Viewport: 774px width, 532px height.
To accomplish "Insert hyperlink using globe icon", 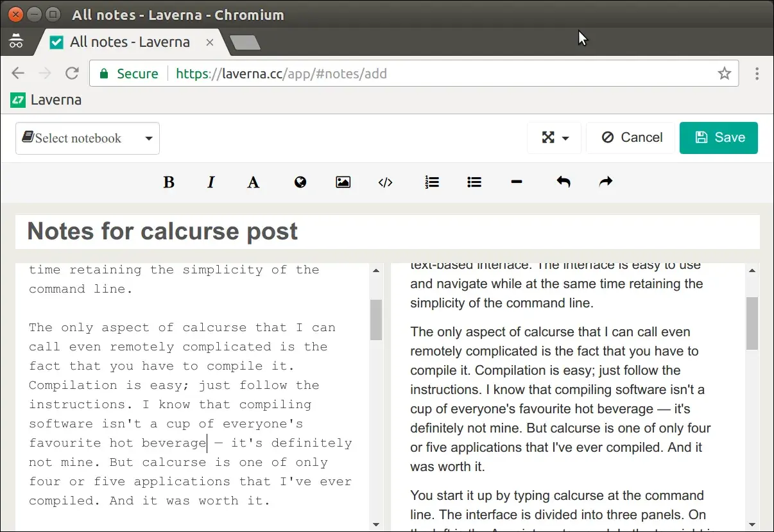I will click(x=300, y=182).
